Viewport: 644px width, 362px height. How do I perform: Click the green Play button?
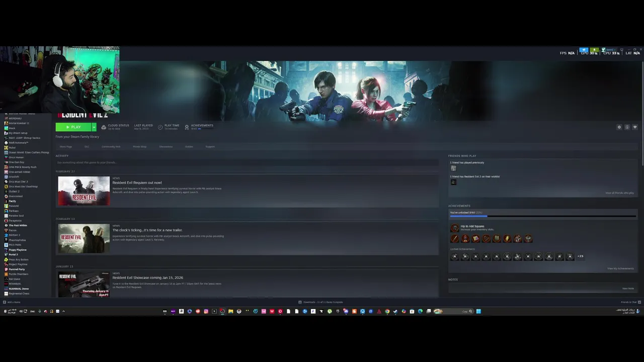(x=73, y=127)
